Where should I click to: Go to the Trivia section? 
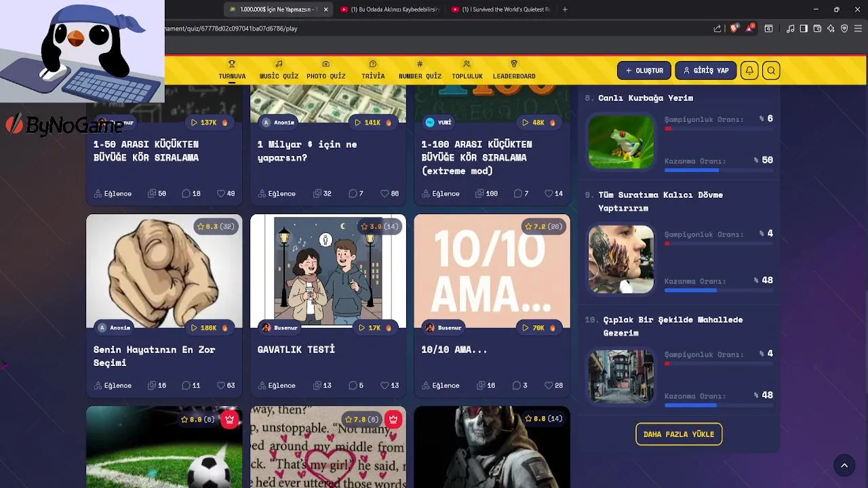tap(373, 70)
